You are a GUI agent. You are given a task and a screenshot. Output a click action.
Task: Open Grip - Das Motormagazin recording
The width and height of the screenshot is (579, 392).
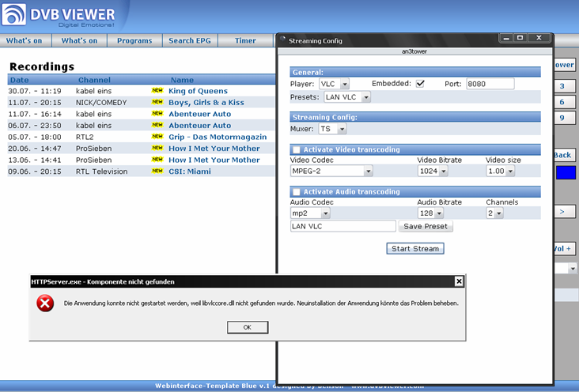(x=218, y=137)
